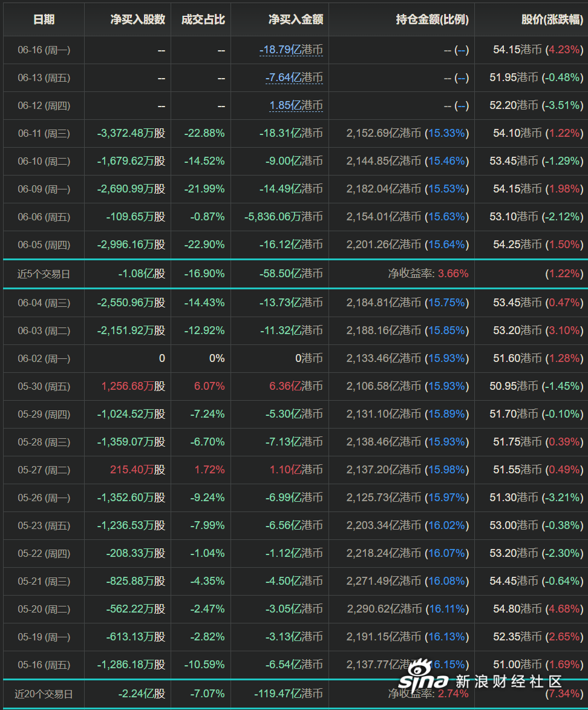Open the 1.85亿港币 link for 06-12

coord(296,105)
